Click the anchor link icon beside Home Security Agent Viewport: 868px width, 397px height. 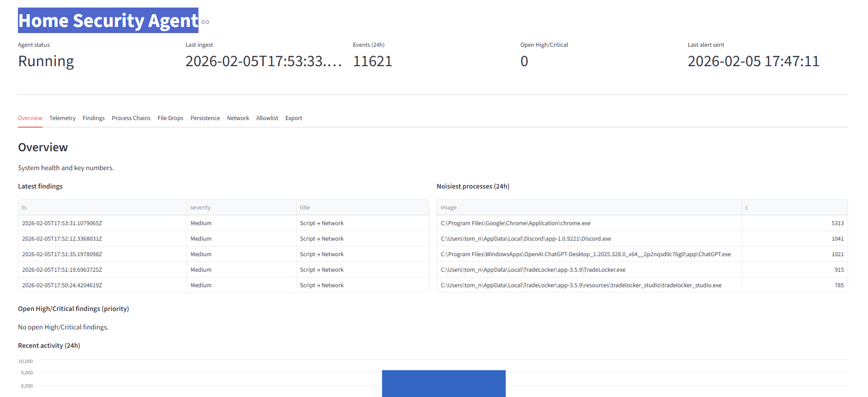(x=205, y=22)
